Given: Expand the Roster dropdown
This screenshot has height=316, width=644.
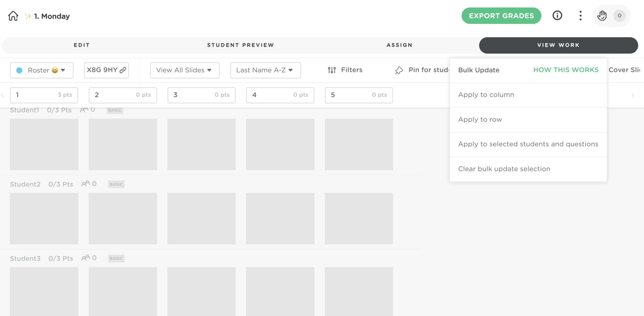Looking at the screenshot, I should [63, 70].
